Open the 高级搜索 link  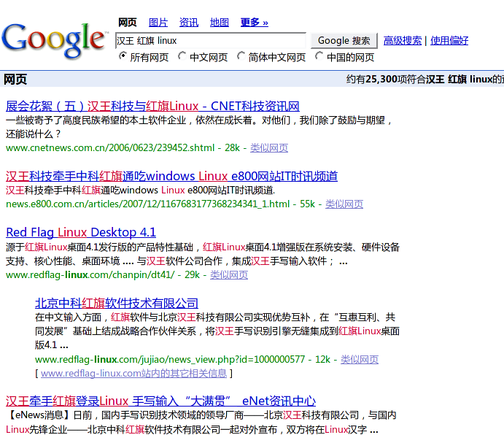coord(403,41)
